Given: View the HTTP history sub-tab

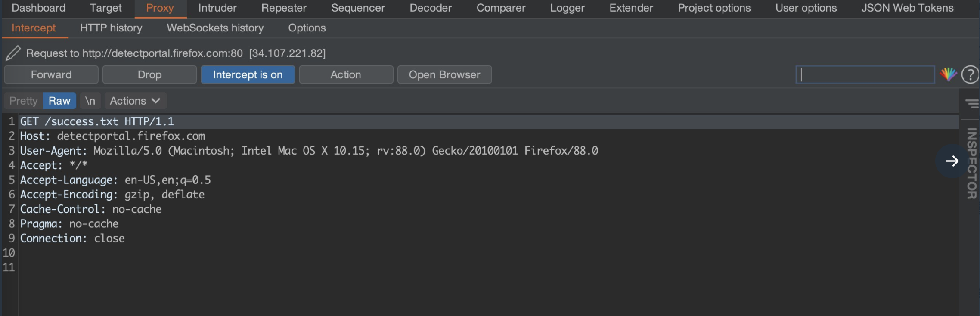Looking at the screenshot, I should [111, 28].
